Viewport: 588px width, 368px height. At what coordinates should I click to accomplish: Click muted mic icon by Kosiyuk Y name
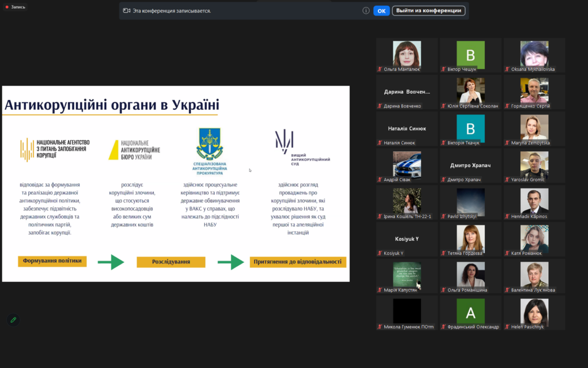click(x=380, y=254)
